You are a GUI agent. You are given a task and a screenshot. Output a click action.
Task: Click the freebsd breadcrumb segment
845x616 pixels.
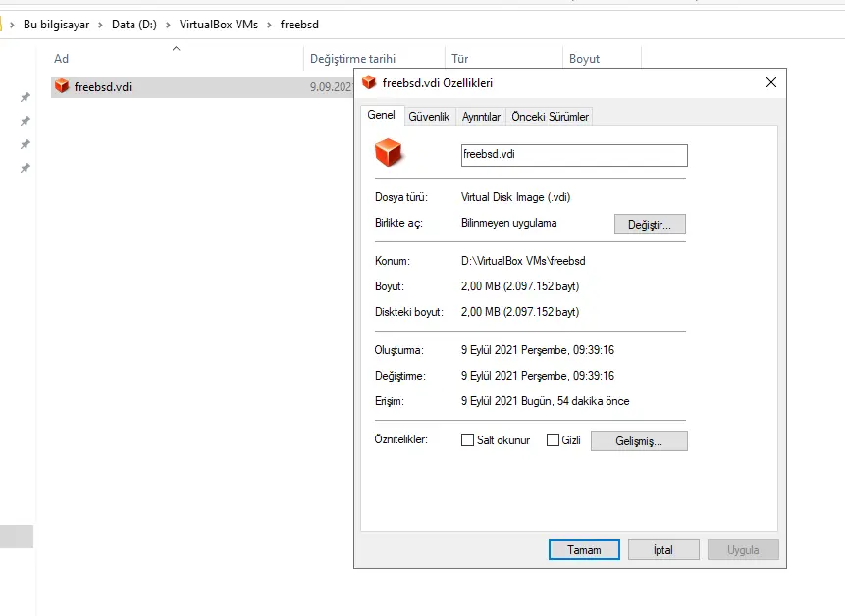click(x=299, y=25)
